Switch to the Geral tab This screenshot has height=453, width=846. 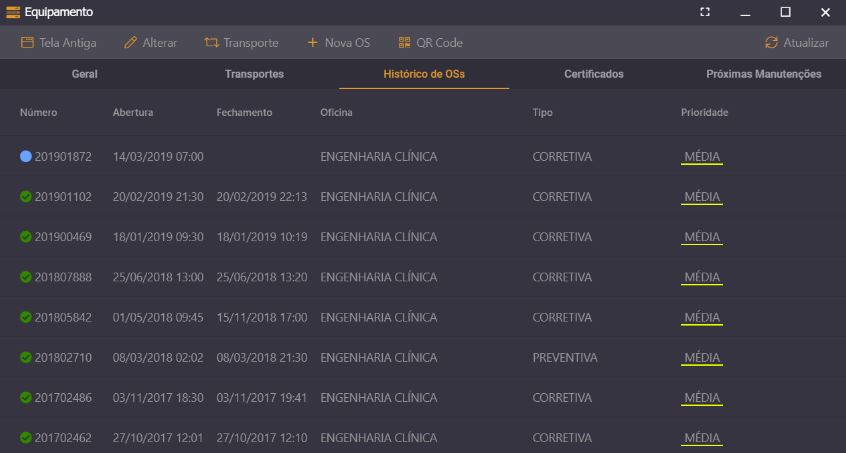(x=85, y=74)
